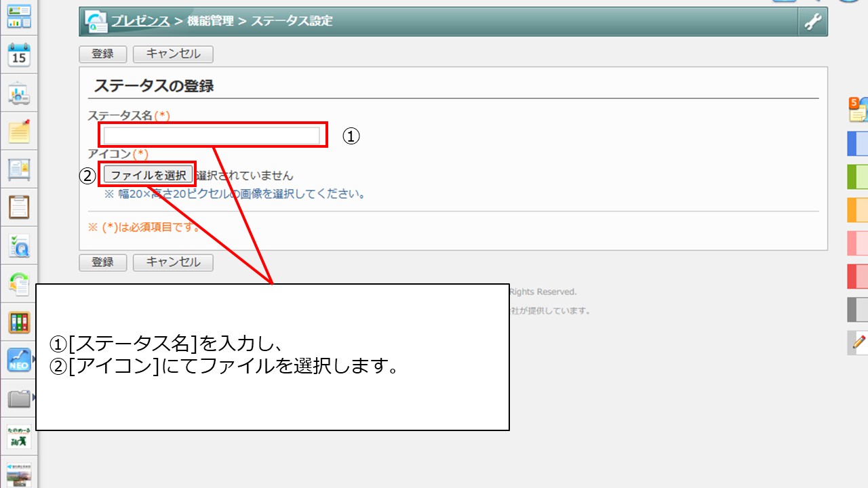The width and height of the screenshot is (868, 488).
Task: Click キャンセル button above the ステータスの登録 heading
Action: point(173,54)
